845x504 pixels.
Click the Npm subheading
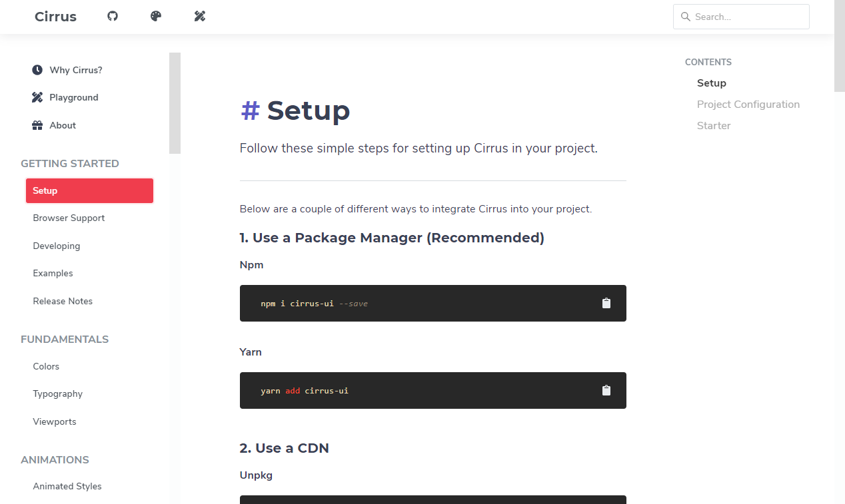(252, 265)
